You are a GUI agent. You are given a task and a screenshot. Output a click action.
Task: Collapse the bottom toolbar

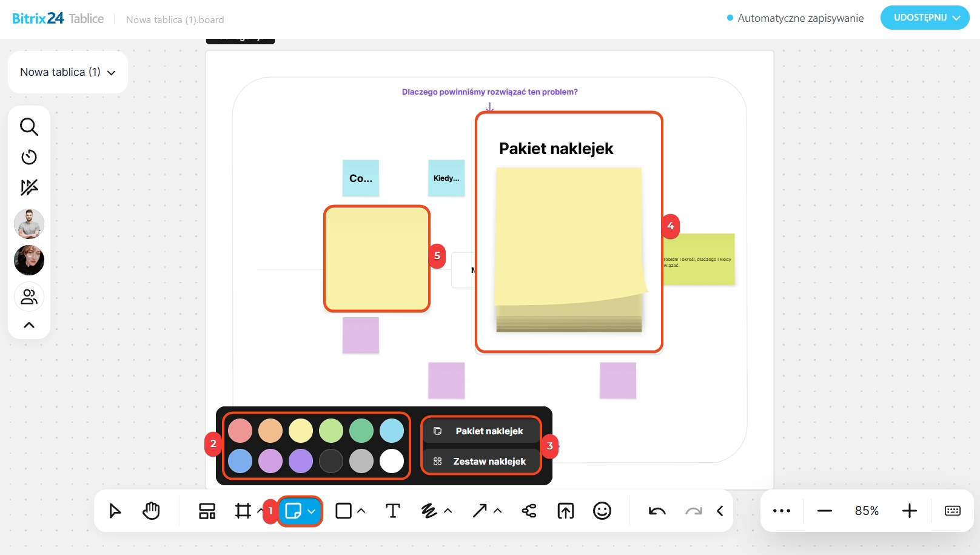(720, 511)
